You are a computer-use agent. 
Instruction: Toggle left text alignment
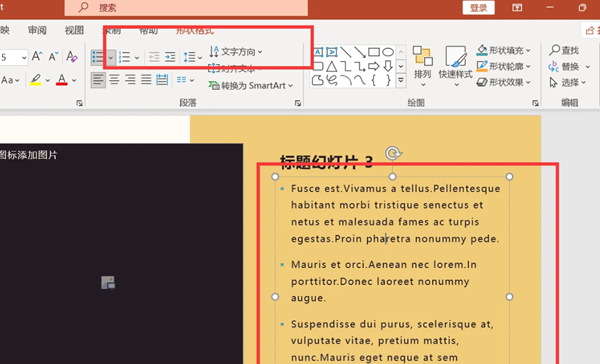[x=98, y=80]
